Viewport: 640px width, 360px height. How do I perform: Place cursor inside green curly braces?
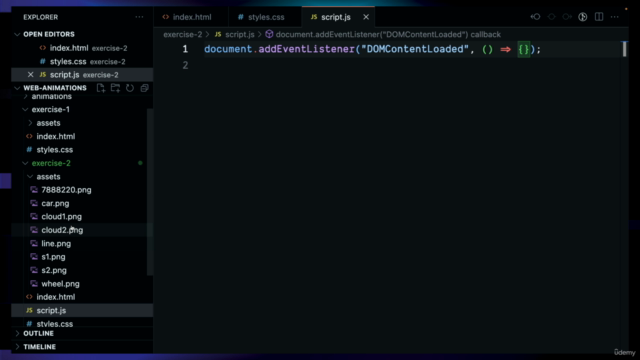pyautogui.click(x=524, y=49)
